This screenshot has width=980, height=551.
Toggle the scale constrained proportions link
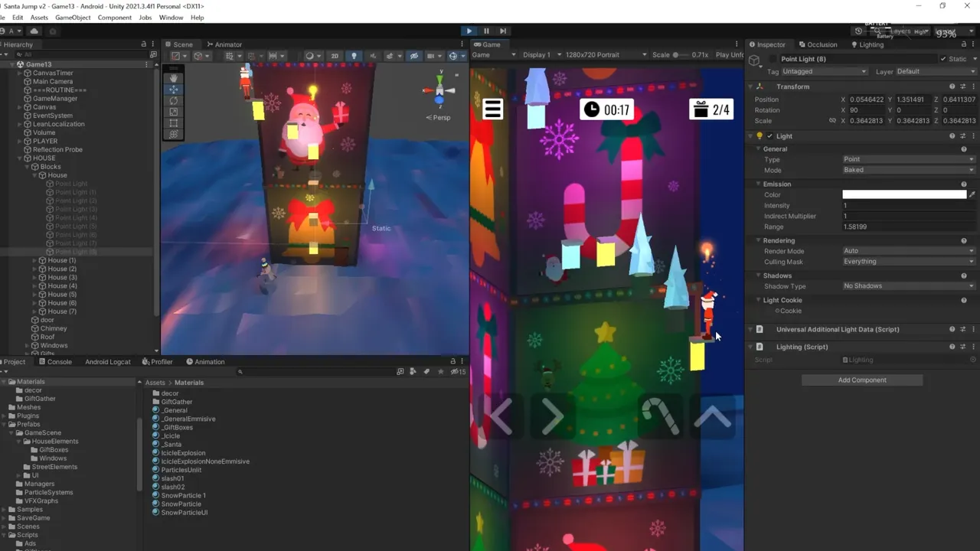[832, 121]
